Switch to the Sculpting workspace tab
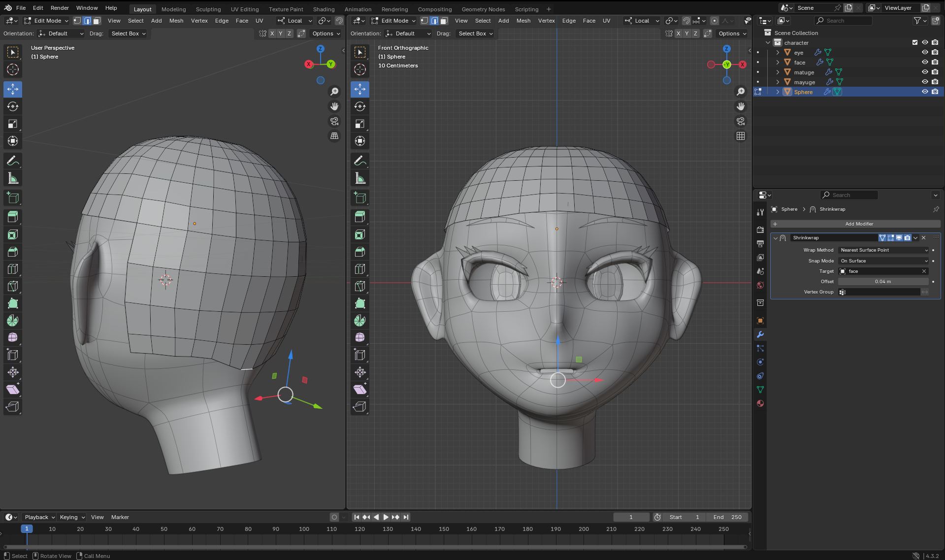This screenshot has height=560, width=945. pos(208,9)
